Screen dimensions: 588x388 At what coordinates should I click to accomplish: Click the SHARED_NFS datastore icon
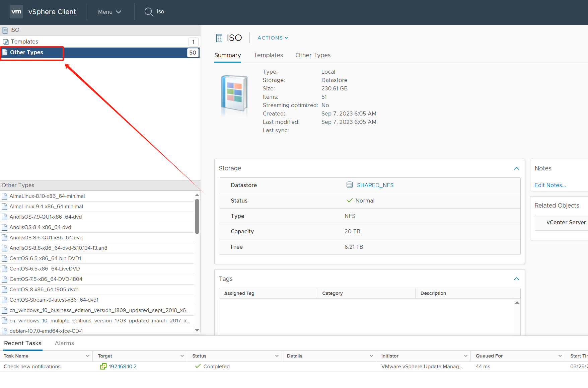350,185
